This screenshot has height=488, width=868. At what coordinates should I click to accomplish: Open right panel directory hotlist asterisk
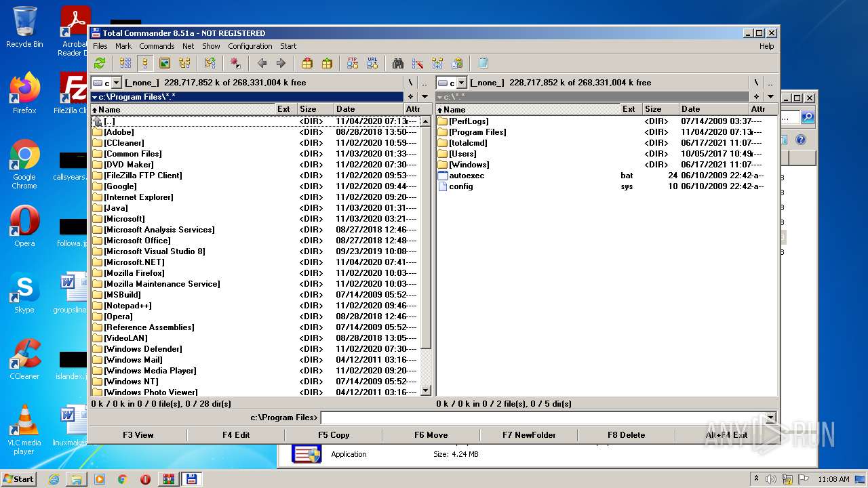(x=756, y=97)
